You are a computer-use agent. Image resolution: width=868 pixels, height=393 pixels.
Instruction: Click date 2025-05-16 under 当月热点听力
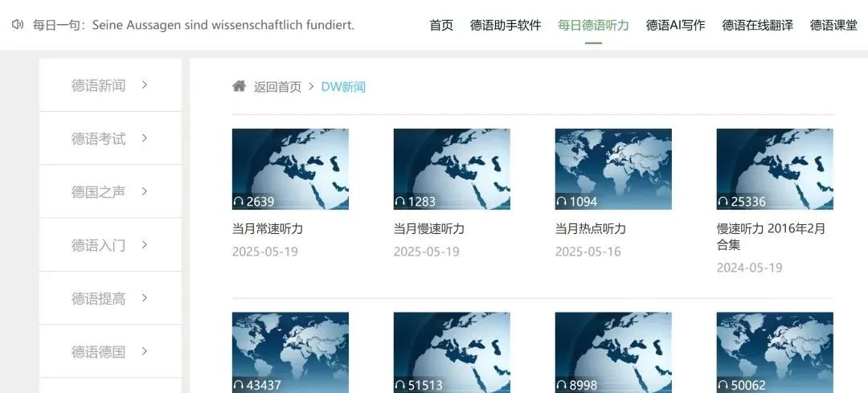588,252
